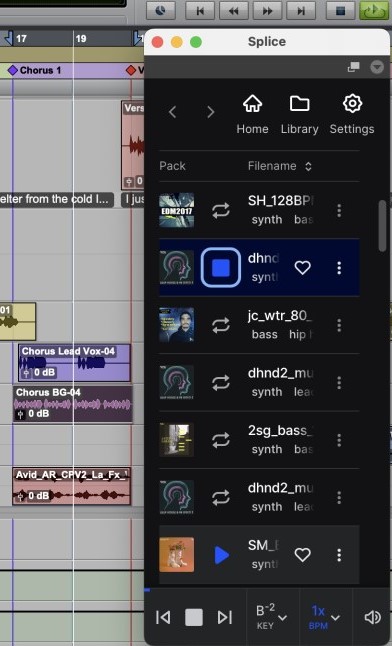Screen dimensions: 392x646
Task: Toggle loop sync on jc_wtr_80 sample
Action: [x=221, y=325]
